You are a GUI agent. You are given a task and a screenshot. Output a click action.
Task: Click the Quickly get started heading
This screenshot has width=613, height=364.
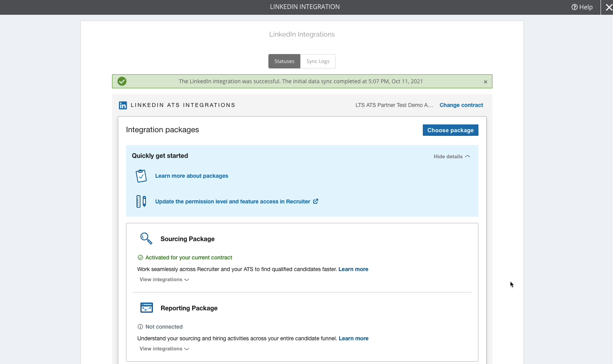pos(160,156)
